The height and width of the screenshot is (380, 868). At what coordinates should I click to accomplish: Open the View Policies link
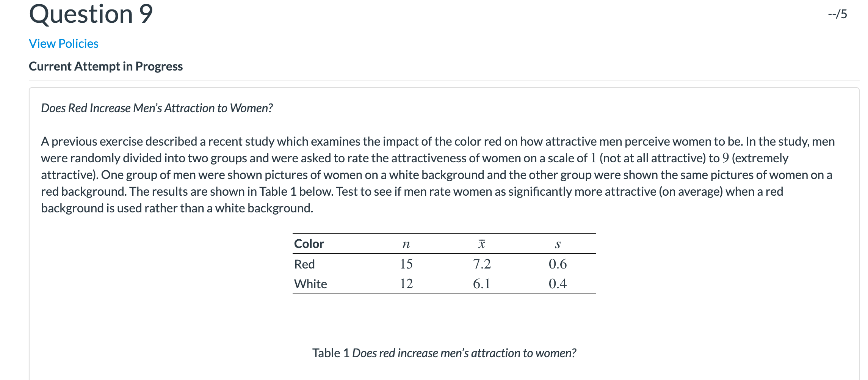(64, 44)
